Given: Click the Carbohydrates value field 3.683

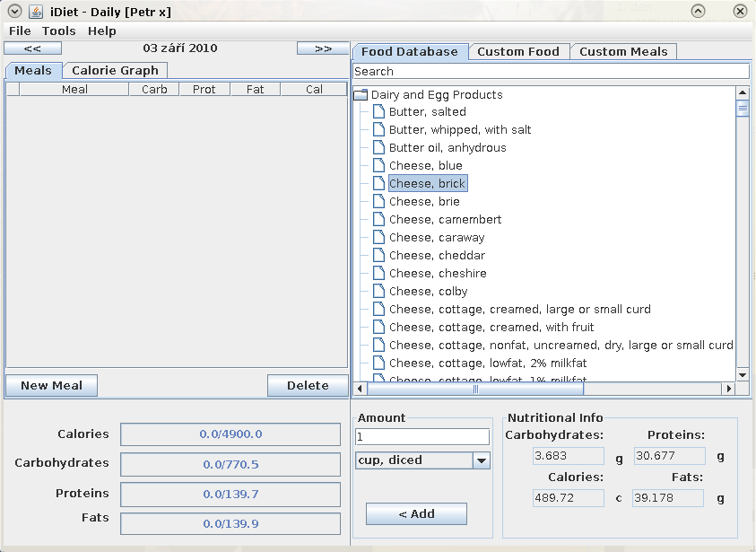Looking at the screenshot, I should tap(569, 456).
